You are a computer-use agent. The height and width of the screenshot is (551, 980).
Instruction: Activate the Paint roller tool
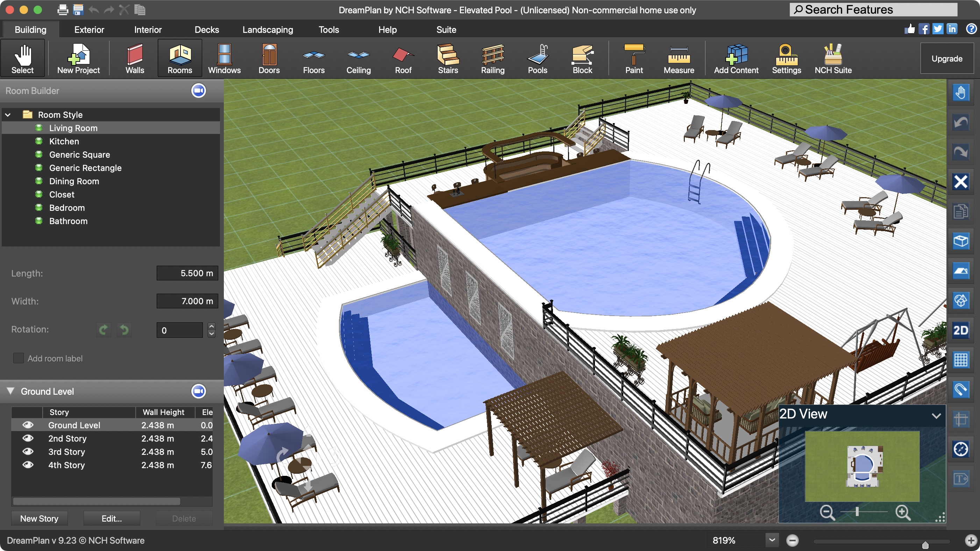[x=634, y=58]
